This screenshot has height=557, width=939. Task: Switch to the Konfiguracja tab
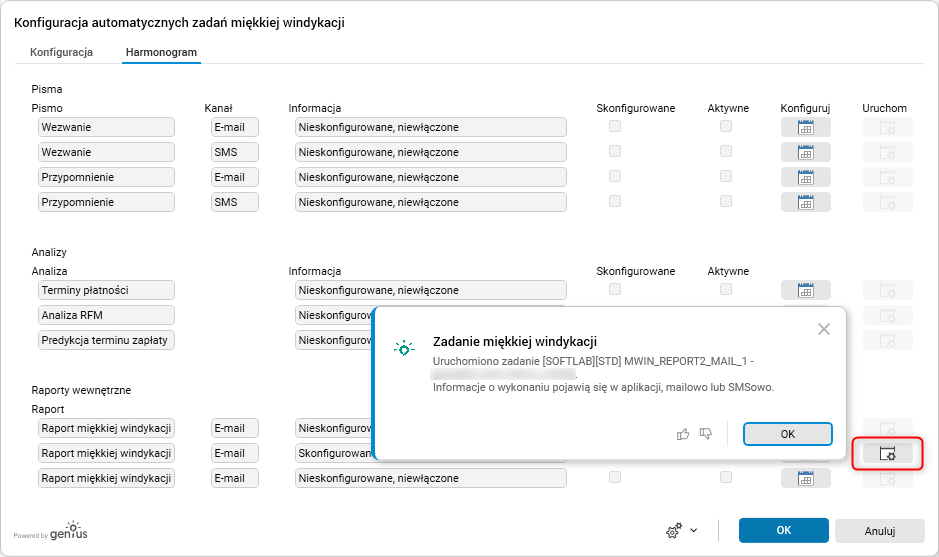pyautogui.click(x=61, y=52)
